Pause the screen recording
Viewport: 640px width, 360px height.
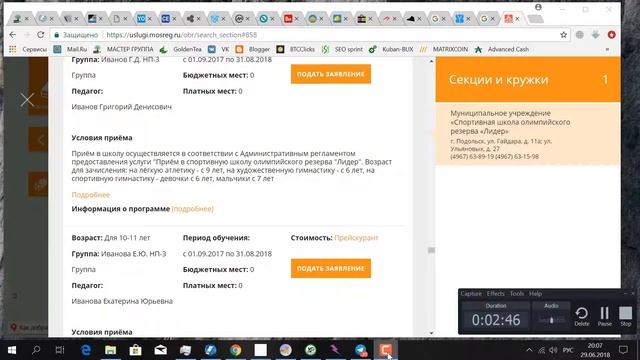coord(604,316)
